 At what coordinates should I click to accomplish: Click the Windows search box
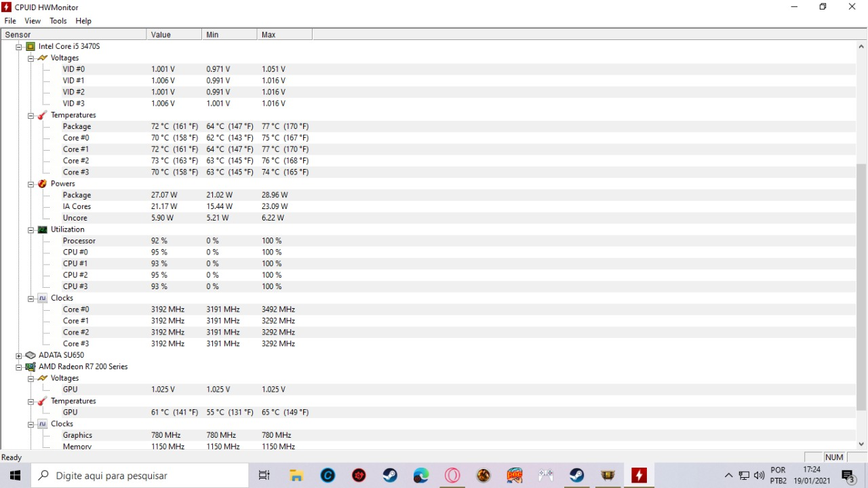(140, 476)
